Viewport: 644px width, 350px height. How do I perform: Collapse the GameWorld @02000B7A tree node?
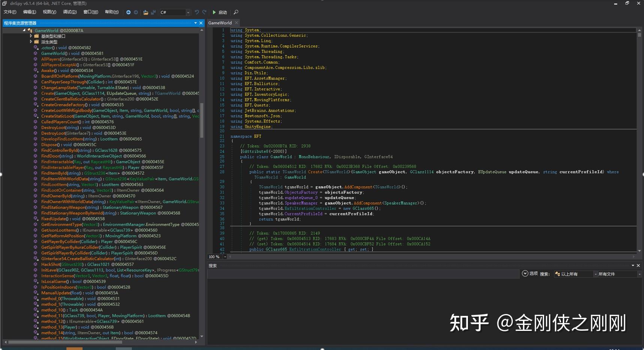point(24,30)
